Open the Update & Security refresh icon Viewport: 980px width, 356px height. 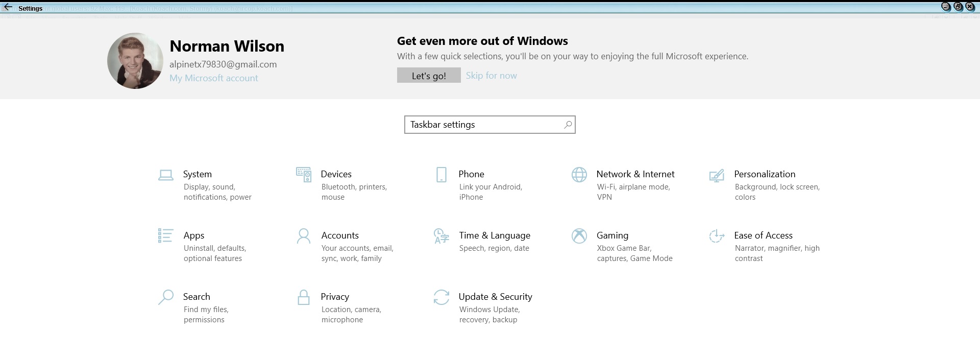442,297
